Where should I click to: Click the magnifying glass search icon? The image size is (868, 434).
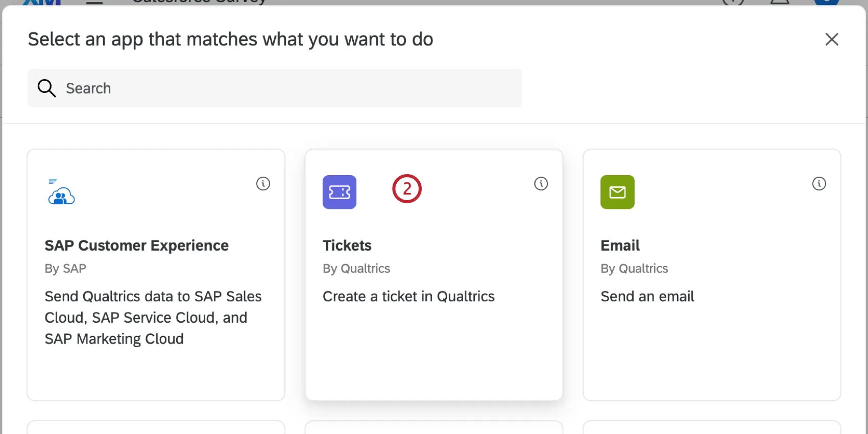tap(46, 88)
